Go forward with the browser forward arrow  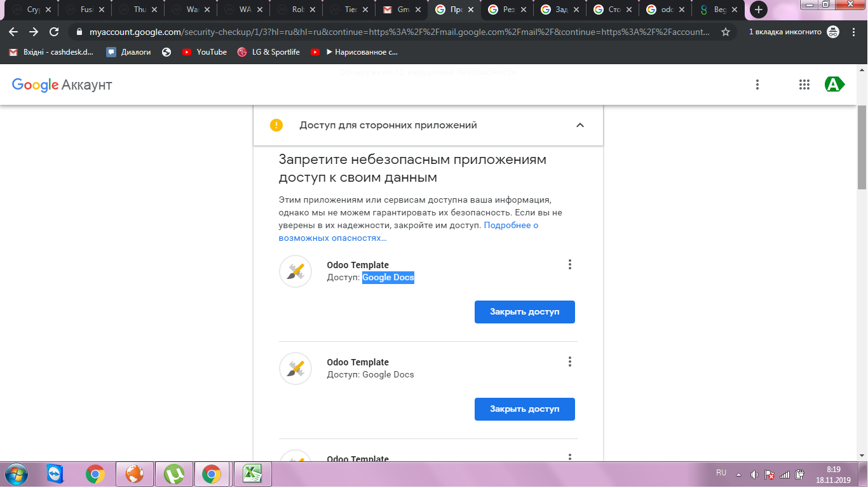[34, 32]
